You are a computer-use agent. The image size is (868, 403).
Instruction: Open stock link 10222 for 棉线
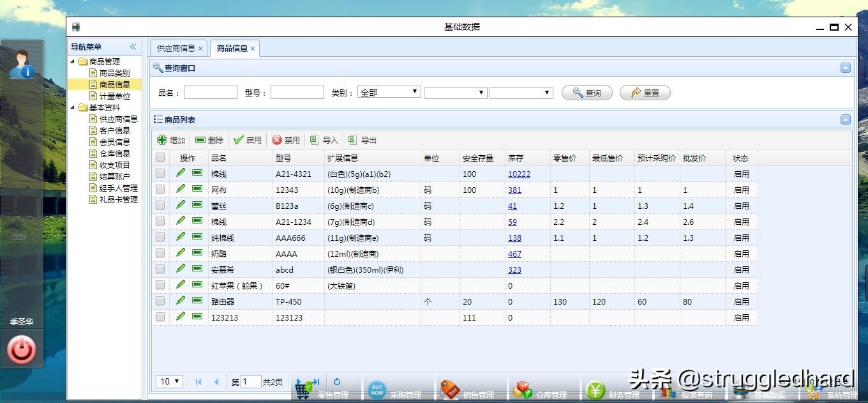tap(518, 173)
